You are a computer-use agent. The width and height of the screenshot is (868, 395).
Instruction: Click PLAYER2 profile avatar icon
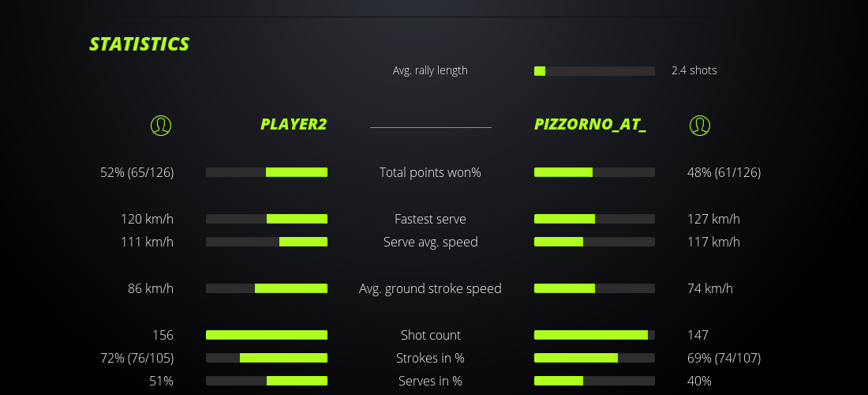(x=160, y=125)
